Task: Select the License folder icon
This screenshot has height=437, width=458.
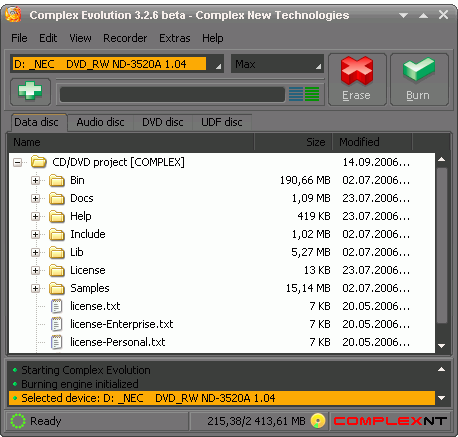Action: 57,270
